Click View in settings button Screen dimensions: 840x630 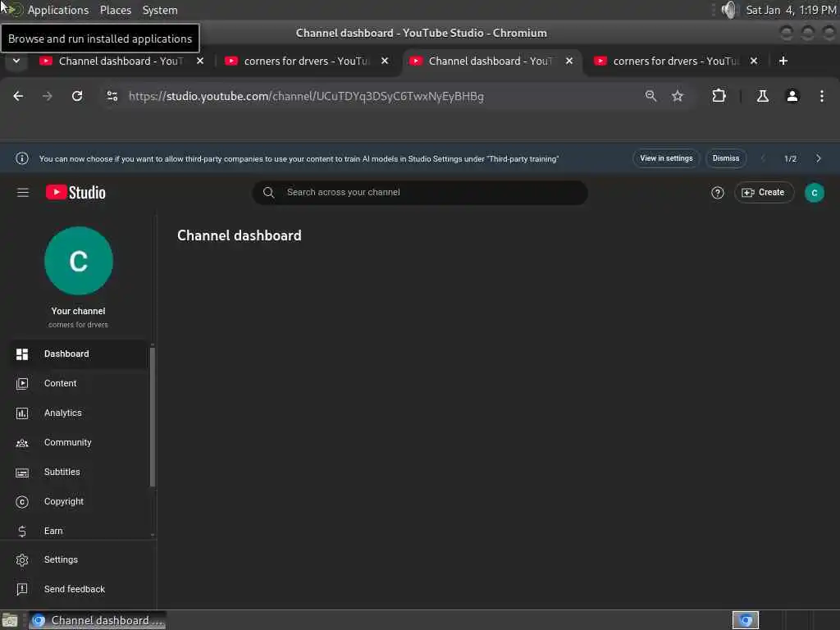666,158
